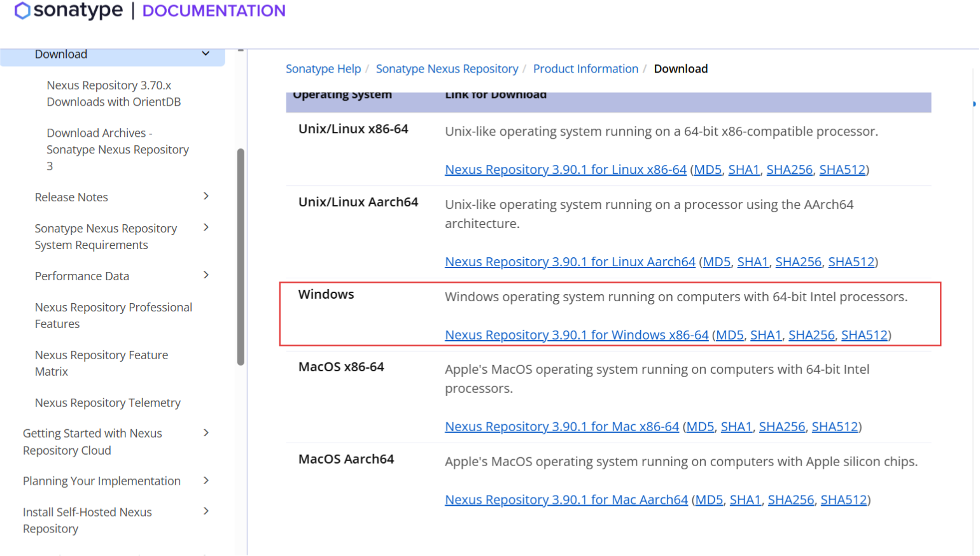The height and width of the screenshot is (556, 980).
Task: Expand Install Self-Hosted Nexus Repository chevron
Action: (206, 511)
